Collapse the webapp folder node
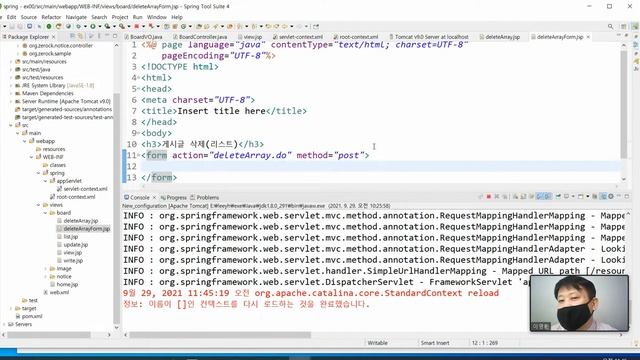The width and height of the screenshot is (640, 360). point(25,141)
